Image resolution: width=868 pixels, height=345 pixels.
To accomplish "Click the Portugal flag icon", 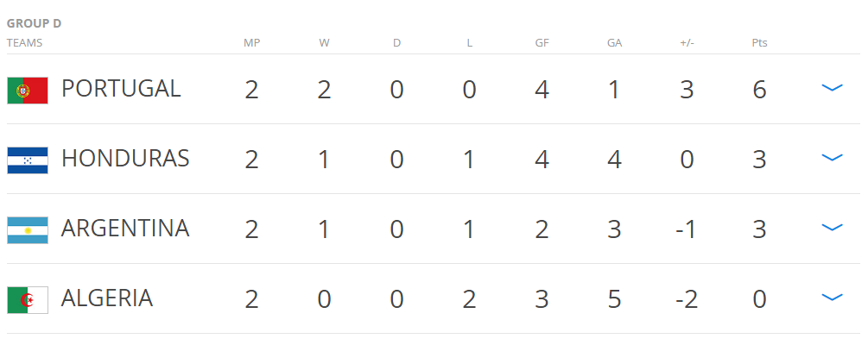I will point(28,91).
